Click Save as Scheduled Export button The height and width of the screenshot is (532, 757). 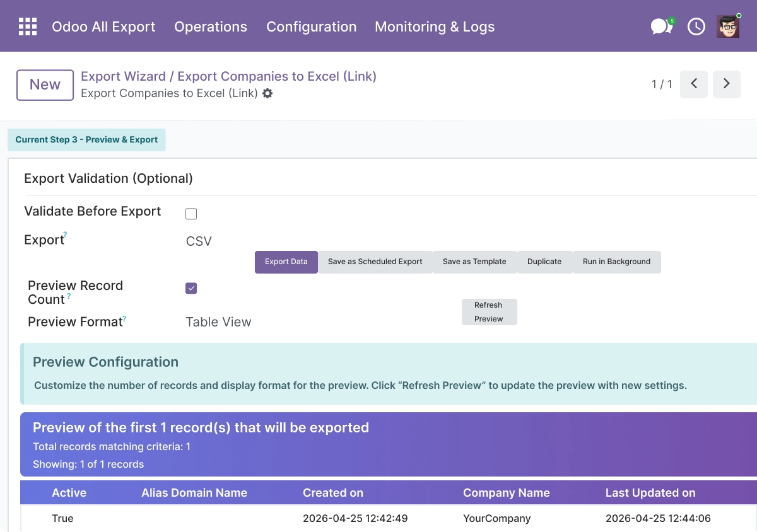[x=375, y=262]
